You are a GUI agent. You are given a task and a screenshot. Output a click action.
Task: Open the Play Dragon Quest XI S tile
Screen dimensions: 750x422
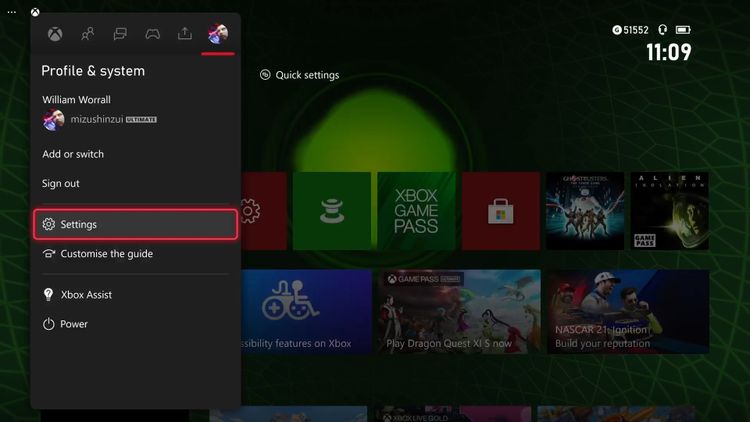(x=456, y=311)
